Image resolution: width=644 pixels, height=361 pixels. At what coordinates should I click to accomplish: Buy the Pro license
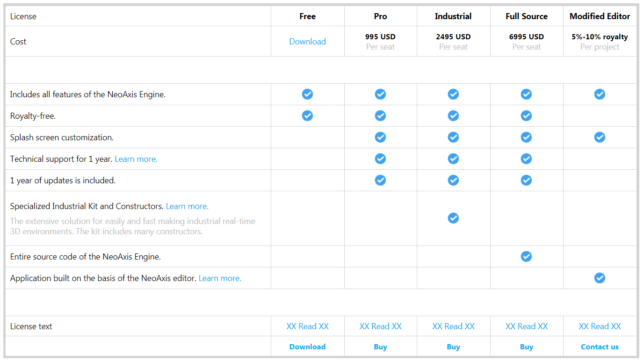(x=380, y=347)
